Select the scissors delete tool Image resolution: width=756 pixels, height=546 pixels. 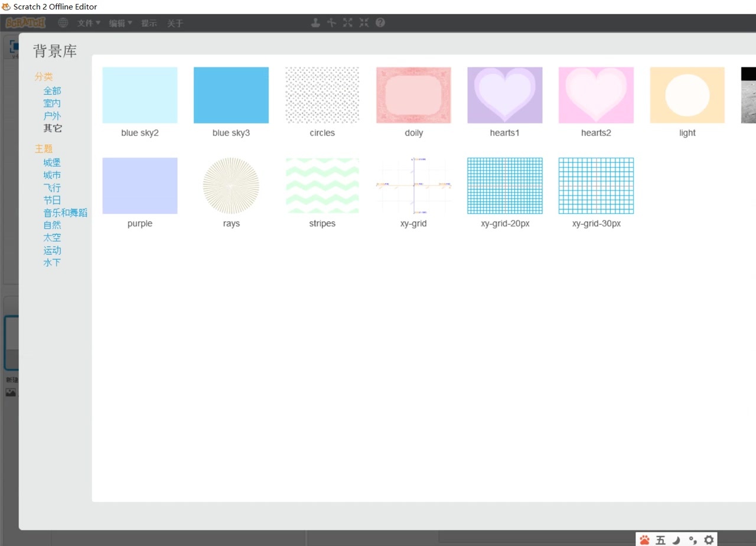[332, 22]
